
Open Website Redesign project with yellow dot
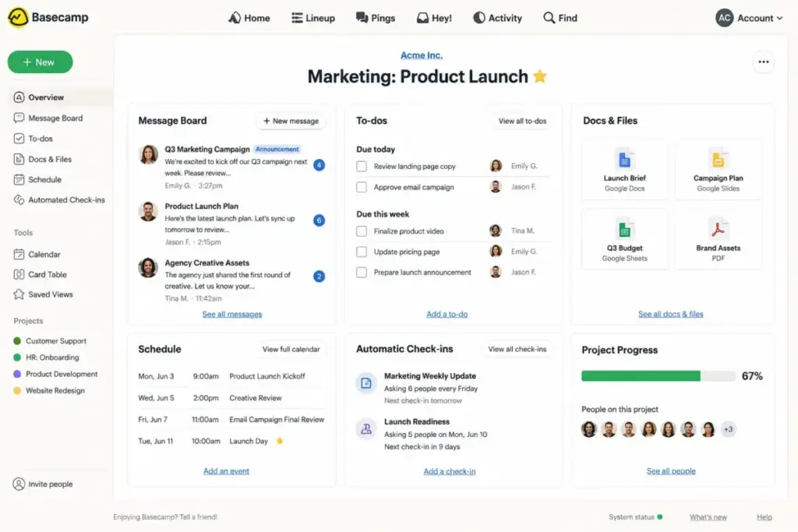click(x=49, y=390)
